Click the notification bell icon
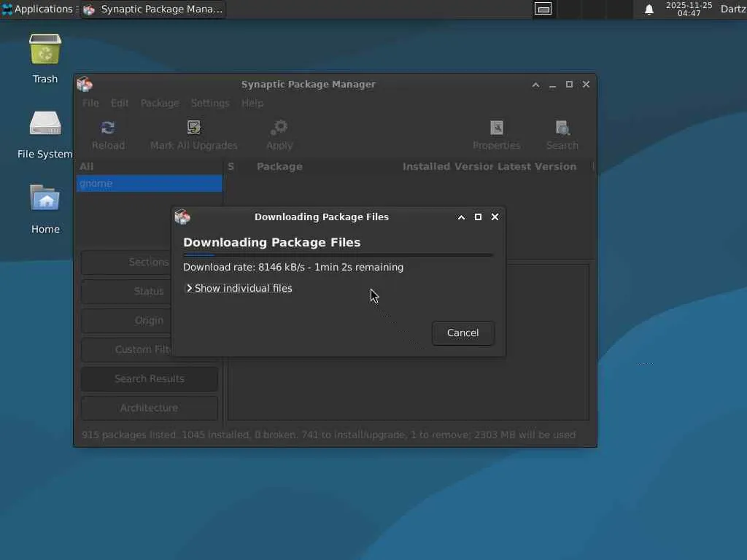 [x=649, y=9]
